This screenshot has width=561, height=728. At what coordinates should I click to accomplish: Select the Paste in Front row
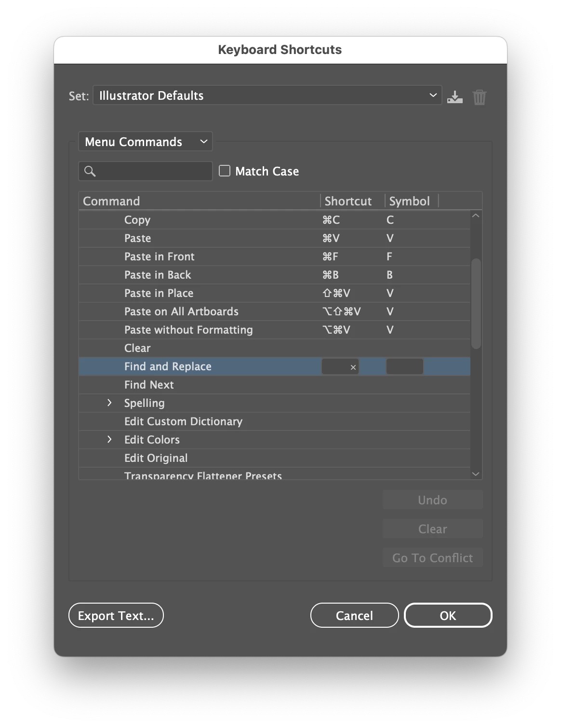[x=274, y=256]
